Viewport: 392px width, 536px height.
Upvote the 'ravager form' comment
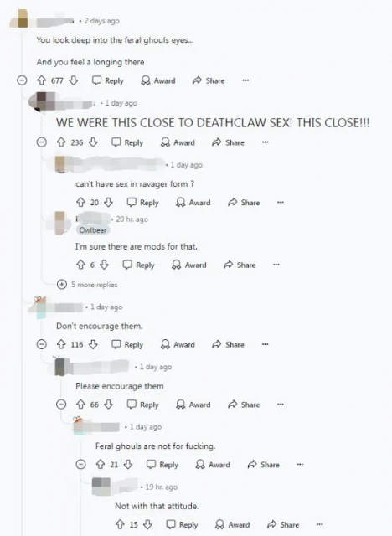80,203
